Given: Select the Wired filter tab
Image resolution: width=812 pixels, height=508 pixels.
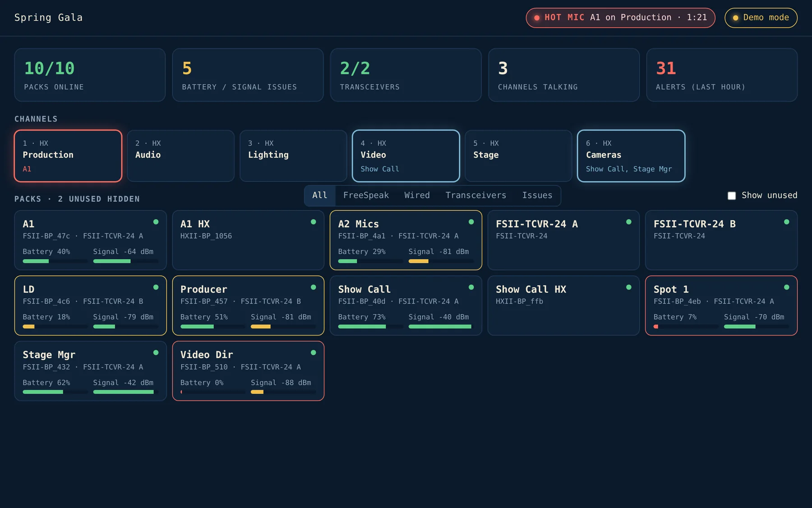Looking at the screenshot, I should [417, 195].
